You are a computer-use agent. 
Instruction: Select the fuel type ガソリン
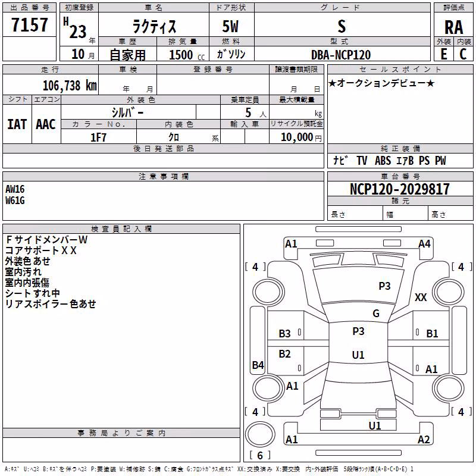[x=231, y=54]
